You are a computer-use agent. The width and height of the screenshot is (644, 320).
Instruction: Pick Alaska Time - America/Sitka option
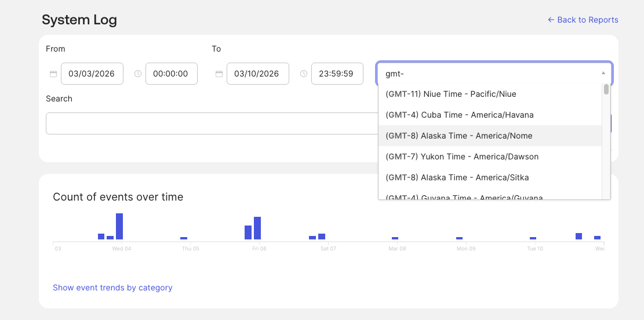pyautogui.click(x=490, y=177)
